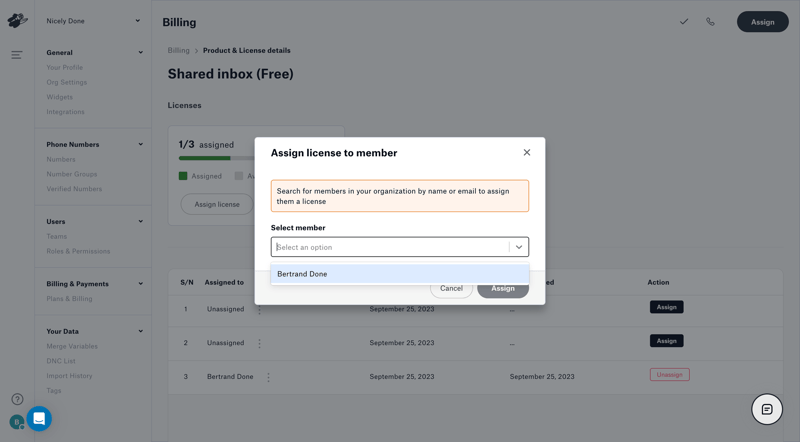Click the Assigned to column header

224,282
